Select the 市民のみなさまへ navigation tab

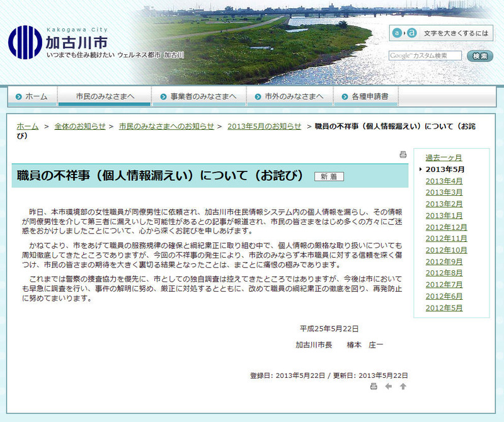[x=105, y=96]
